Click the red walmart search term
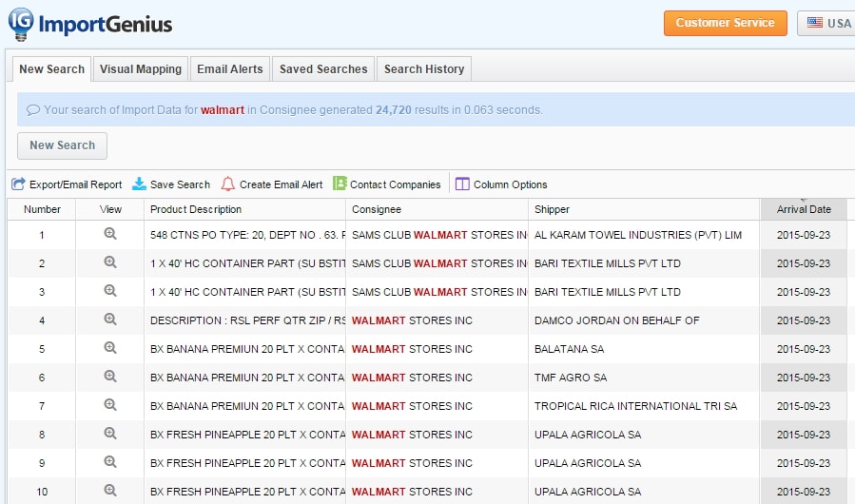This screenshot has width=855, height=504. tap(223, 110)
